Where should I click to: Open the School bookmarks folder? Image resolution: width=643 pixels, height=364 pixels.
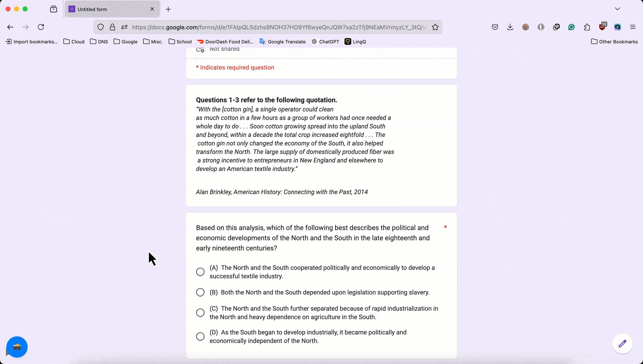[x=180, y=41]
